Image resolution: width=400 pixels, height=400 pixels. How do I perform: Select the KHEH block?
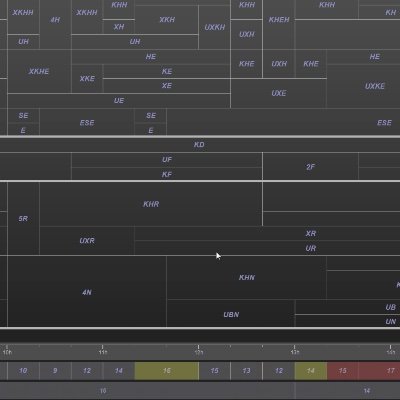click(279, 25)
